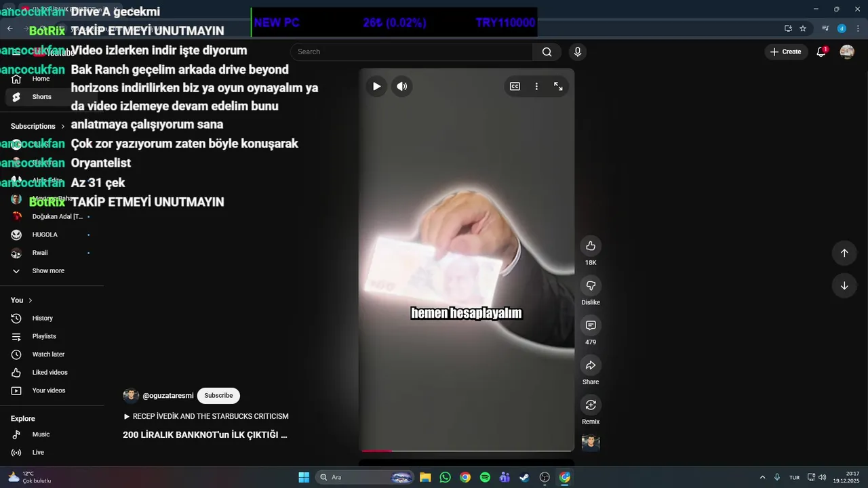Open the Rwaii channel subscription
Image resolution: width=868 pixels, height=488 pixels.
53,253
